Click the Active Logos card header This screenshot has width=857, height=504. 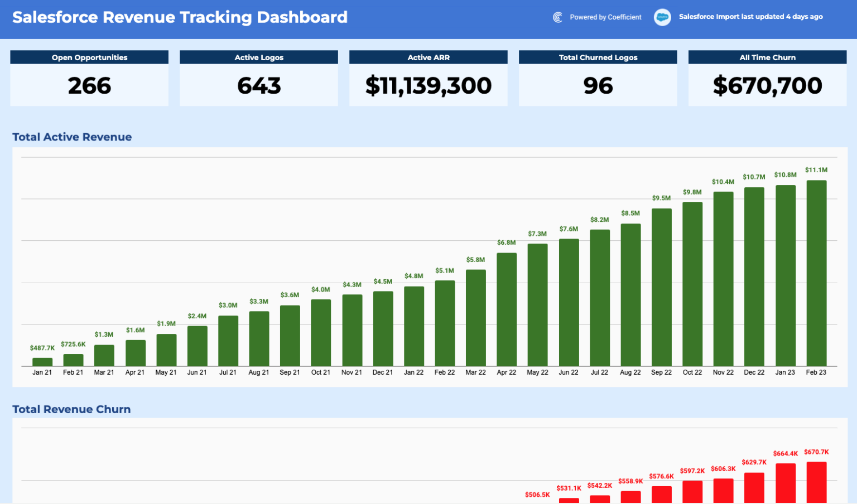[259, 57]
